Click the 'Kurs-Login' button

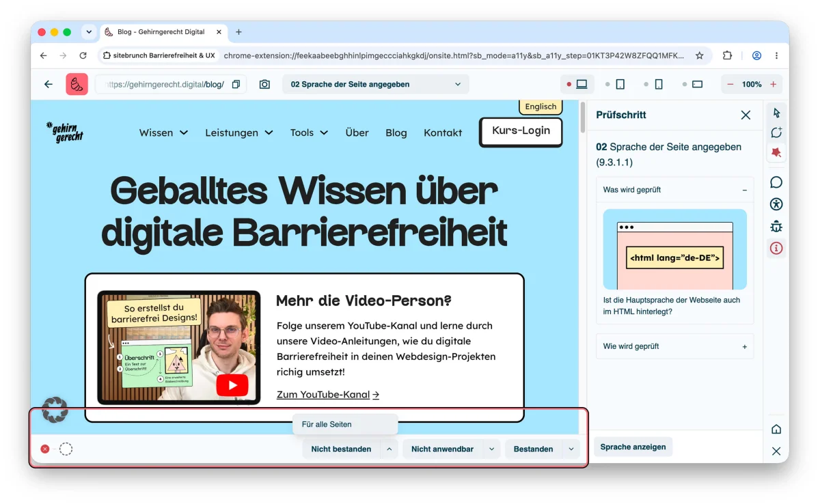pyautogui.click(x=521, y=131)
